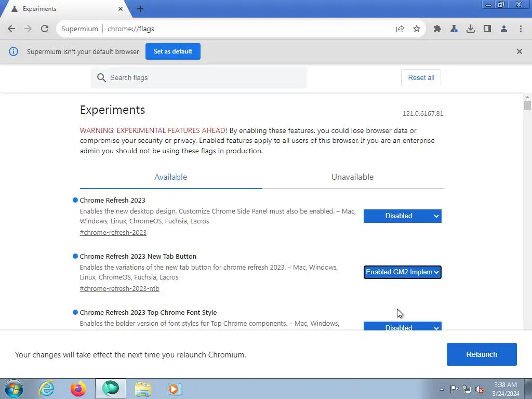Toggle the side panel icon

click(487, 29)
